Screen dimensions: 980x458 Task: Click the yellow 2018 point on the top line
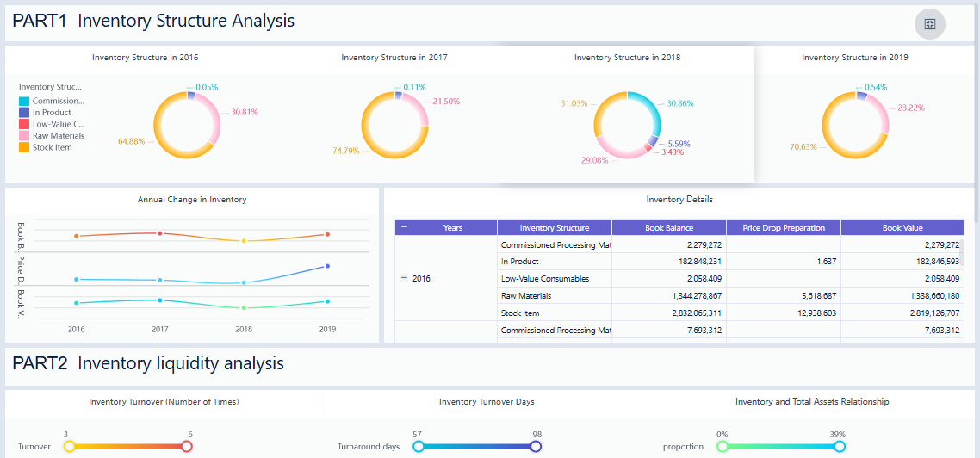[244, 240]
